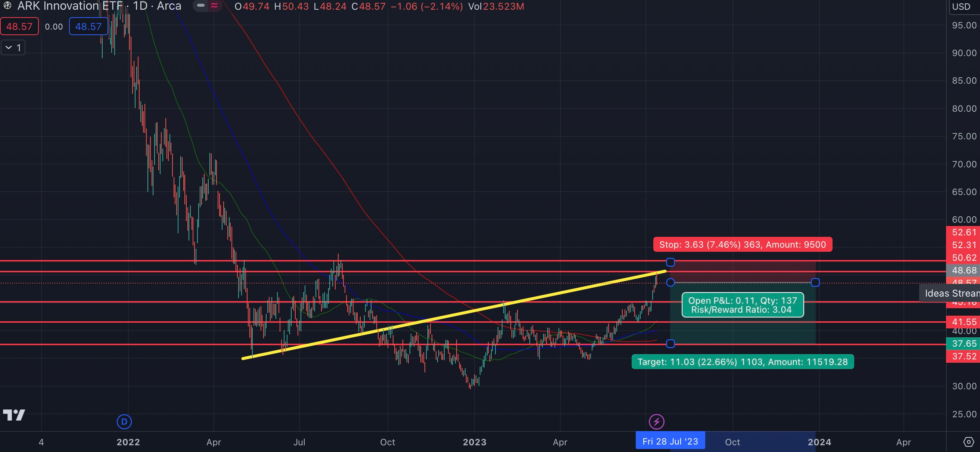This screenshot has height=452, width=980.
Task: Collapse the indicator legend chevron '1'
Action: click(x=9, y=47)
